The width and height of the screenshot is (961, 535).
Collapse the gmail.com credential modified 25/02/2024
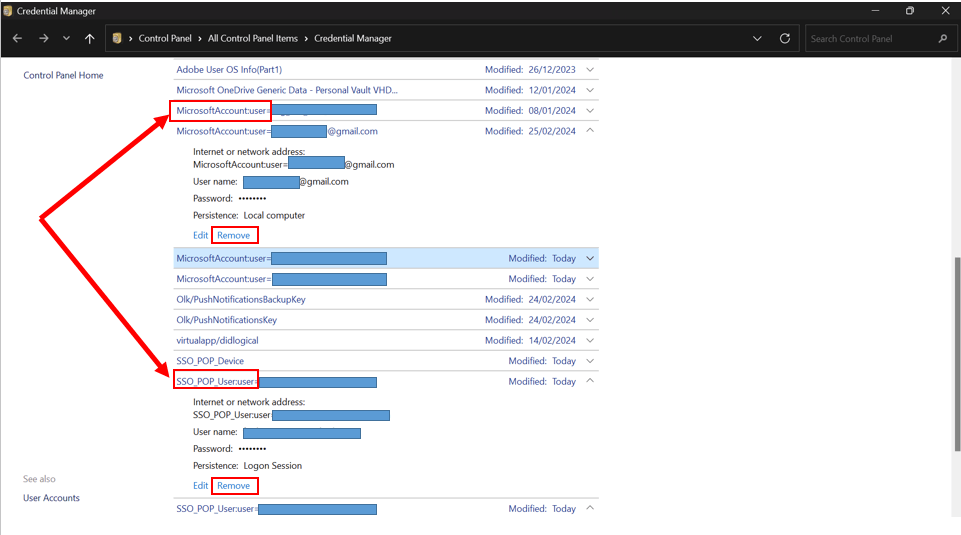(590, 131)
